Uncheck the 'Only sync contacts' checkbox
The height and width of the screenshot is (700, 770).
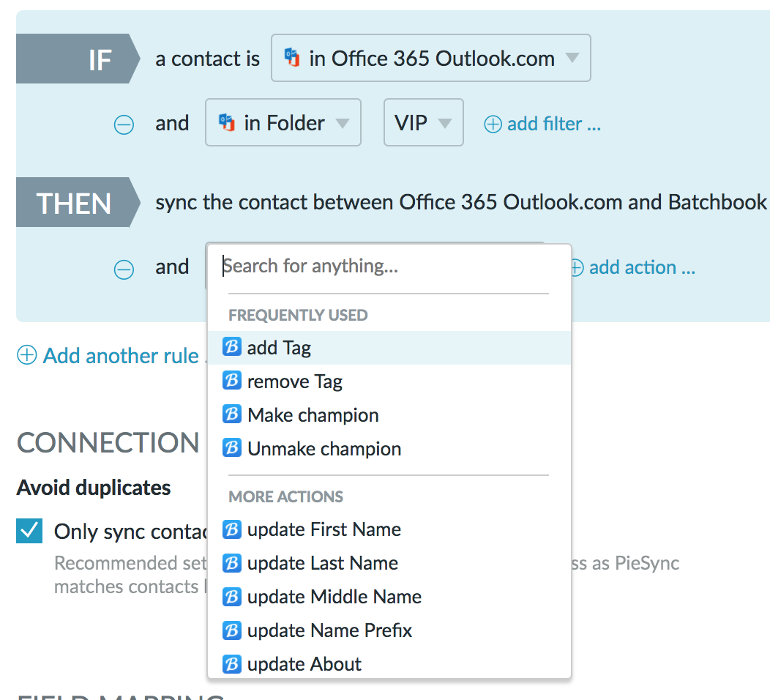[x=29, y=531]
